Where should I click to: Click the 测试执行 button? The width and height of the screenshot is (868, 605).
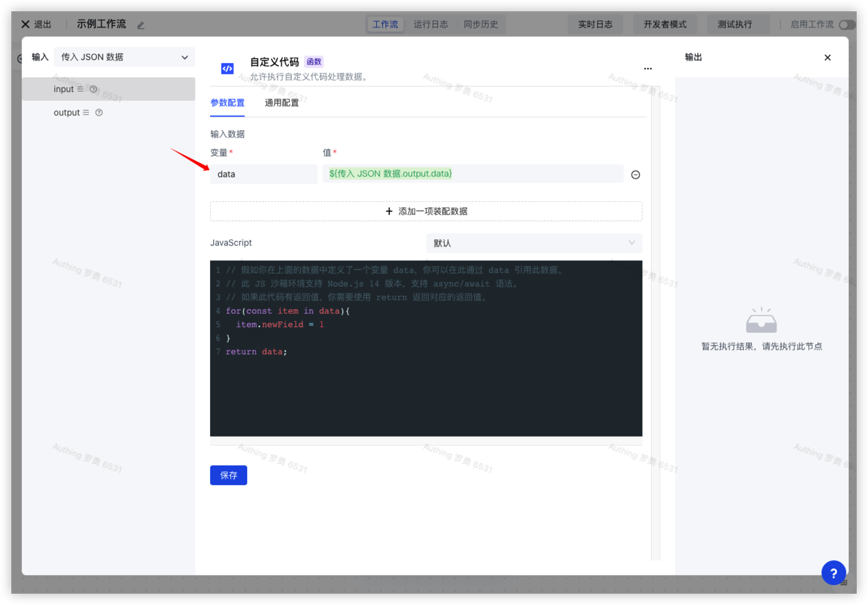(x=735, y=24)
